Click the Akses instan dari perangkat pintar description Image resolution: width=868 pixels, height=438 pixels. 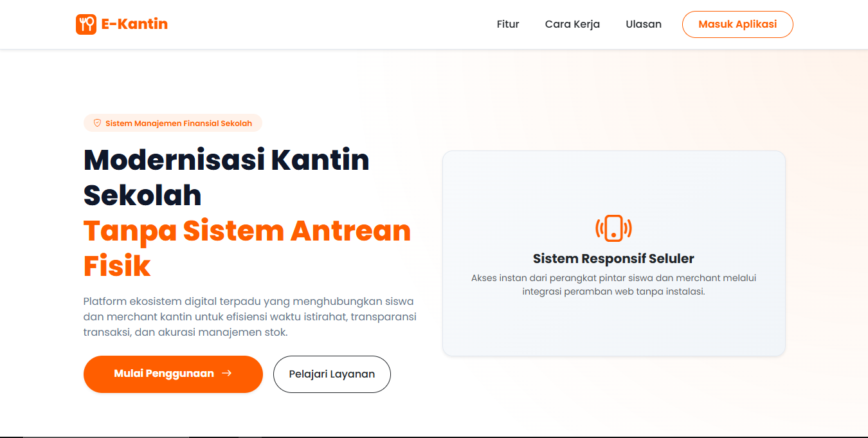coord(613,284)
